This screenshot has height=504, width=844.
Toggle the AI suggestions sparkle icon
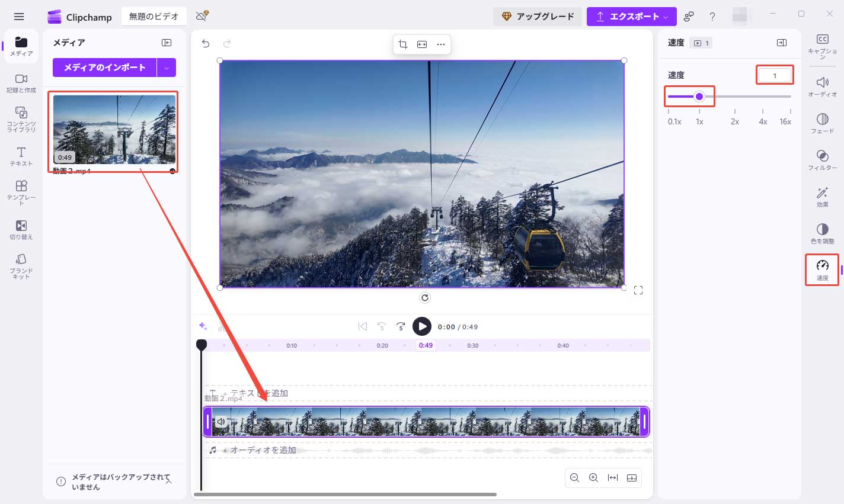(x=202, y=326)
